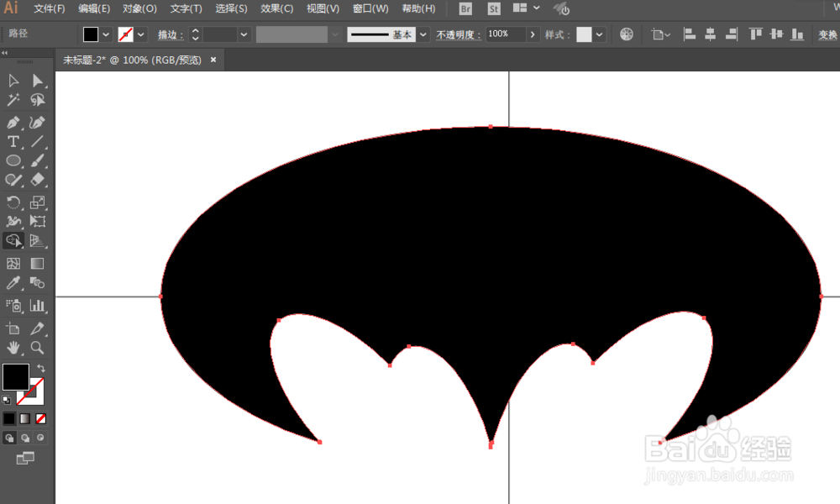Open the 编辑(E) menu

(94, 8)
